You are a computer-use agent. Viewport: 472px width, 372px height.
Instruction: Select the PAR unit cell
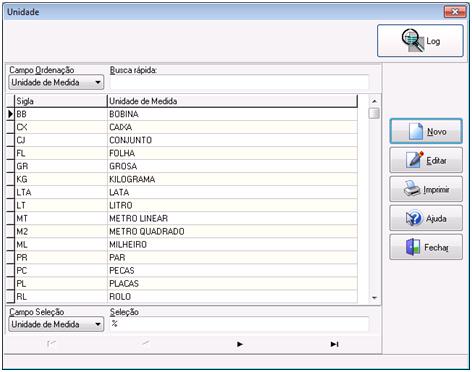[232, 257]
